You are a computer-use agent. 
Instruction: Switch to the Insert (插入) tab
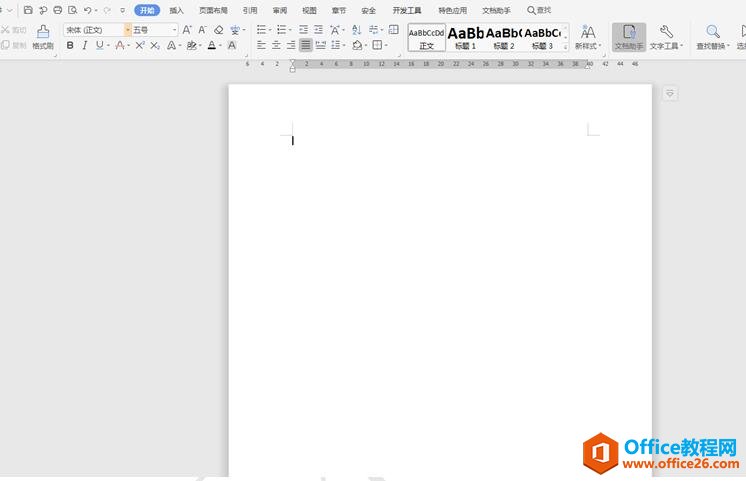[x=176, y=10]
